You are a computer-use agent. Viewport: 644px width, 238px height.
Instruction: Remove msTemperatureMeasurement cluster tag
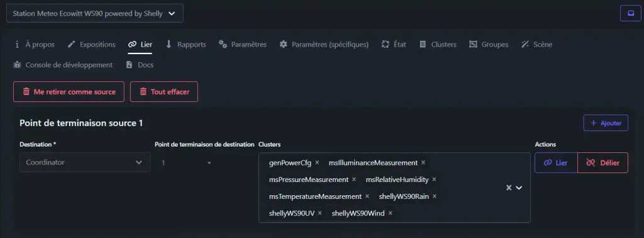(x=367, y=196)
